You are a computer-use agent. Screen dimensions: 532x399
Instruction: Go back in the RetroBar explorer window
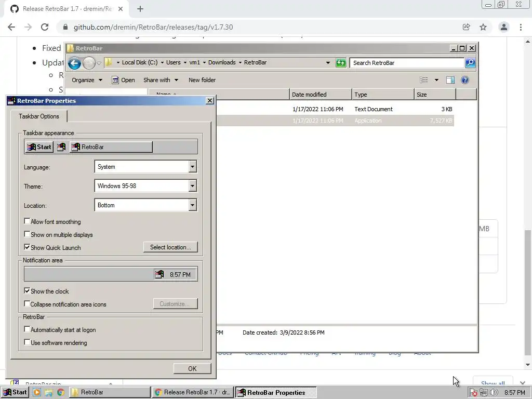pyautogui.click(x=74, y=63)
